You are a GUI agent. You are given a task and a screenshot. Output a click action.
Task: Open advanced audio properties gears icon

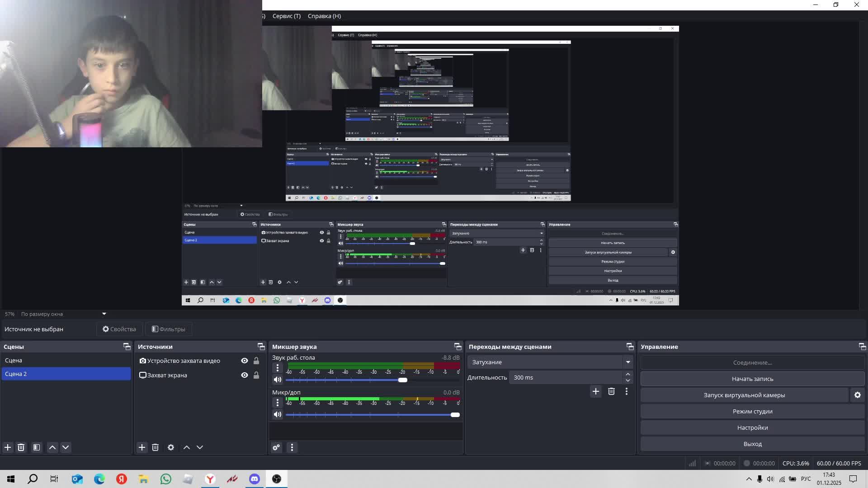(276, 447)
